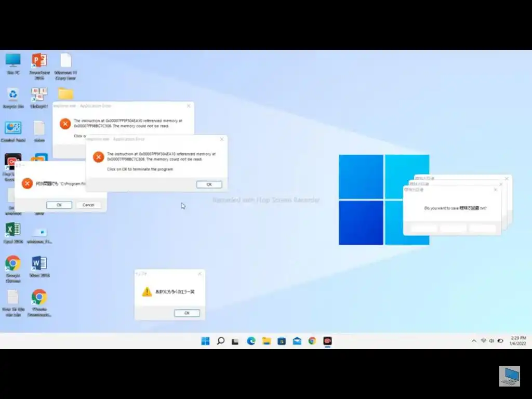This screenshot has width=532, height=399.
Task: Open the Control Panel desktop icon
Action: pos(13,131)
